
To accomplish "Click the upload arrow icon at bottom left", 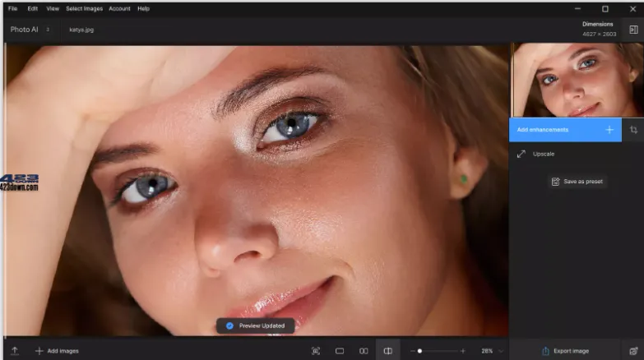I will 15,351.
